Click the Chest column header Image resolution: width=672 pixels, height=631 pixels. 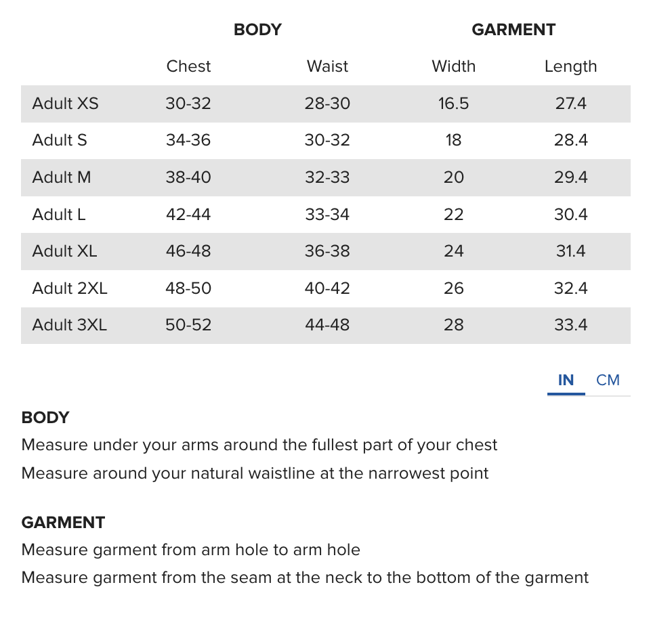tap(188, 66)
